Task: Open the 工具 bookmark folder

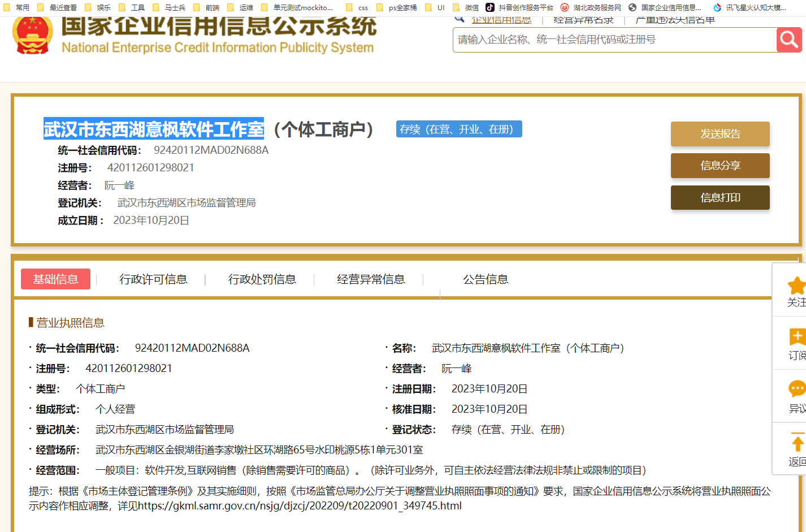Action: click(131, 7)
